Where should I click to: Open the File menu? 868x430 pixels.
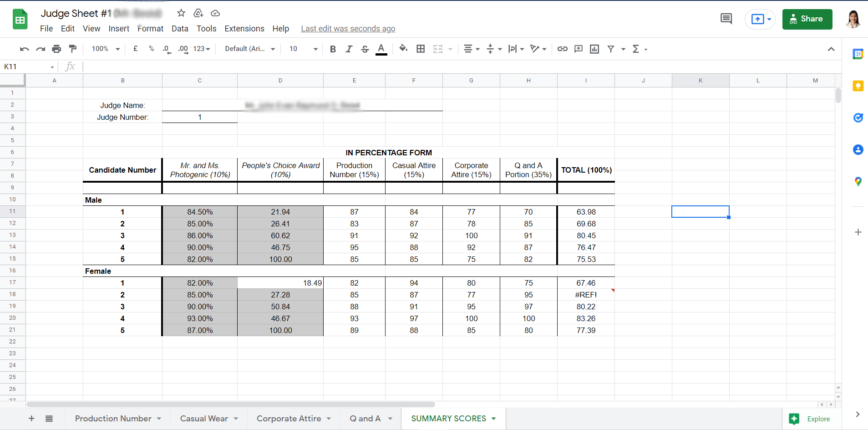tap(46, 29)
